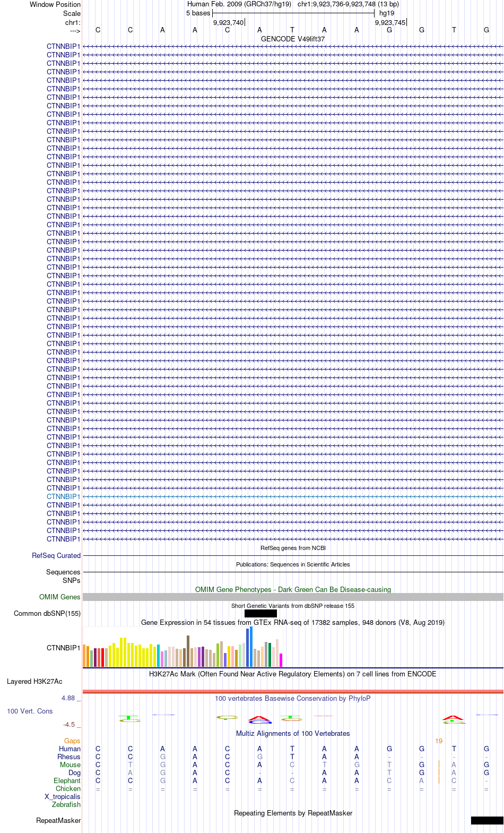Click the '5 bases' scale bar label
Screen dimensions: 504x833
[x=198, y=13]
